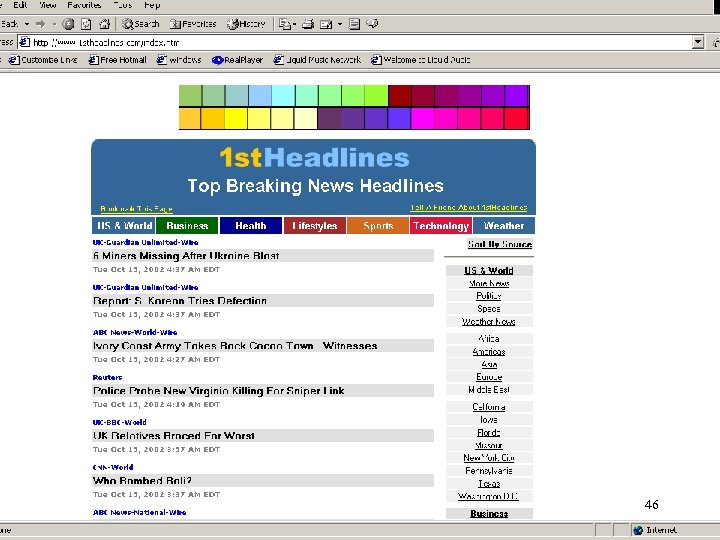Open the History toolbar button
The height and width of the screenshot is (540, 720).
tap(247, 23)
